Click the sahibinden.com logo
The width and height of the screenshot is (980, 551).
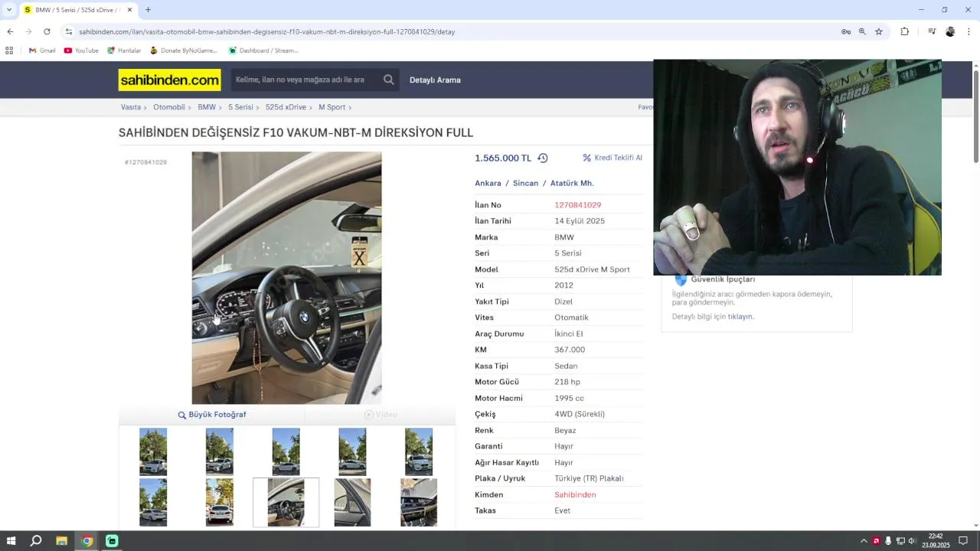(169, 80)
